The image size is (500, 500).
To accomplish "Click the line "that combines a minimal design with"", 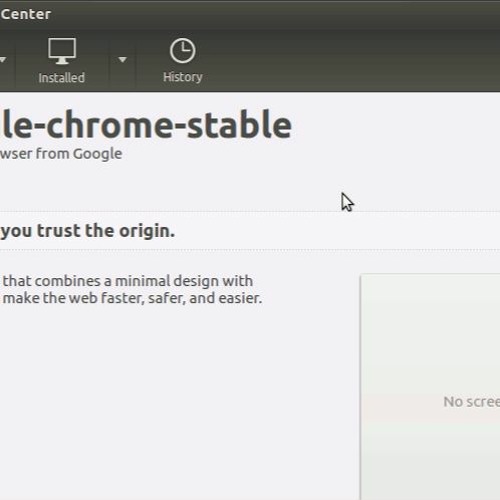I will pos(128,281).
